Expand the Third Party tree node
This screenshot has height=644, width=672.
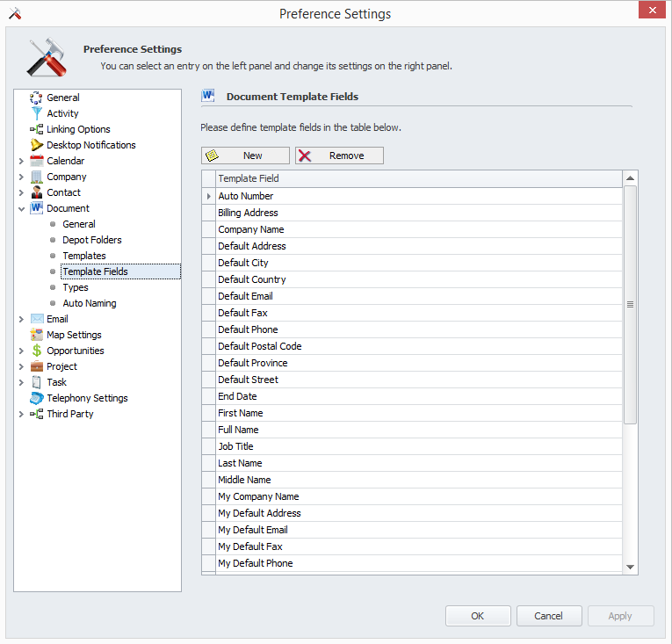click(x=21, y=414)
